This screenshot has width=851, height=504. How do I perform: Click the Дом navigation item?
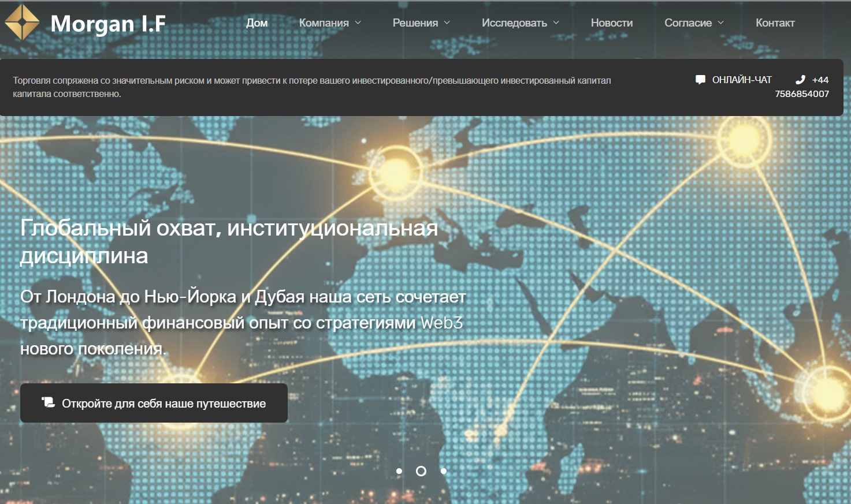click(257, 23)
